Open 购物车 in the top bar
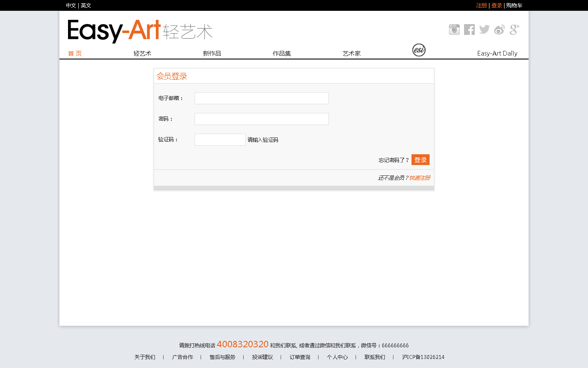Viewport: 588px width, 368px height. (514, 6)
